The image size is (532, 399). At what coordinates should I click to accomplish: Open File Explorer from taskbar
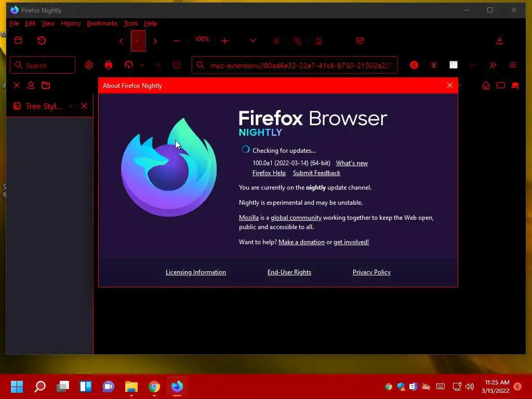[131, 387]
